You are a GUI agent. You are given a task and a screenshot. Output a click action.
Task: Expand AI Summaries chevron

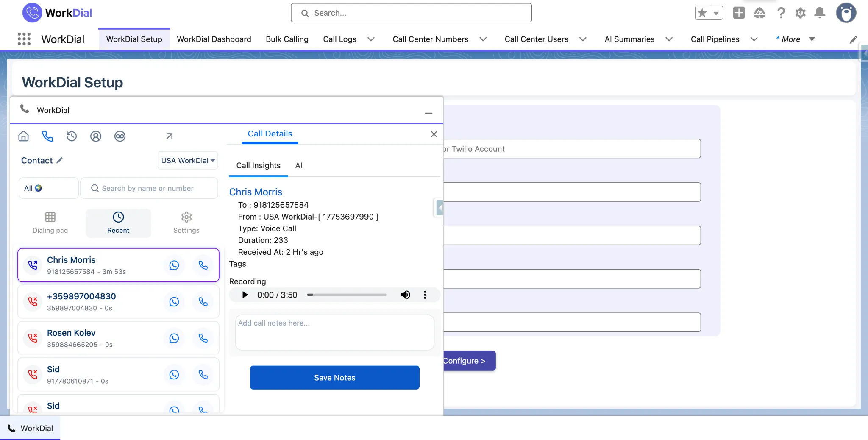coord(669,39)
